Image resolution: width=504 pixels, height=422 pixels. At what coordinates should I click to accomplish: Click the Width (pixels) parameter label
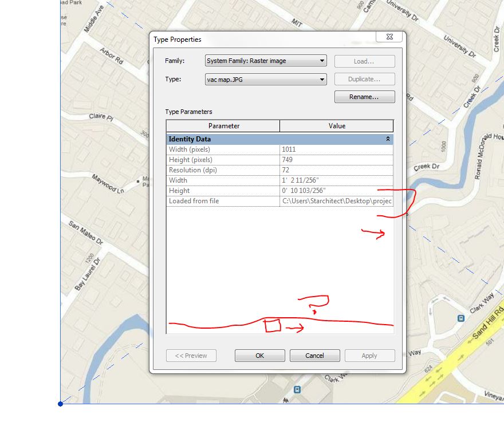[x=190, y=149]
